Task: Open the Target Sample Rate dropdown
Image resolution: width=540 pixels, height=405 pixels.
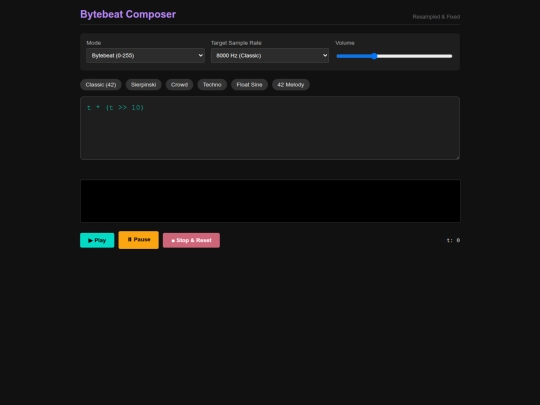Action: (x=270, y=55)
